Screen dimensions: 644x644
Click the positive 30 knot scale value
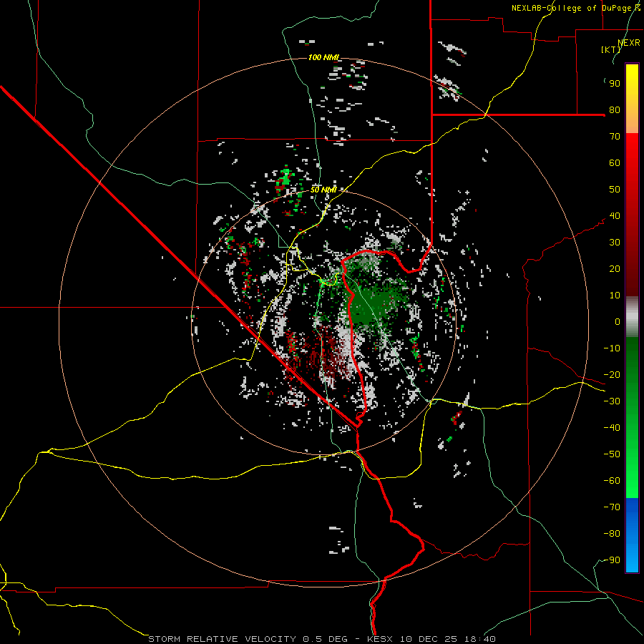tap(615, 243)
